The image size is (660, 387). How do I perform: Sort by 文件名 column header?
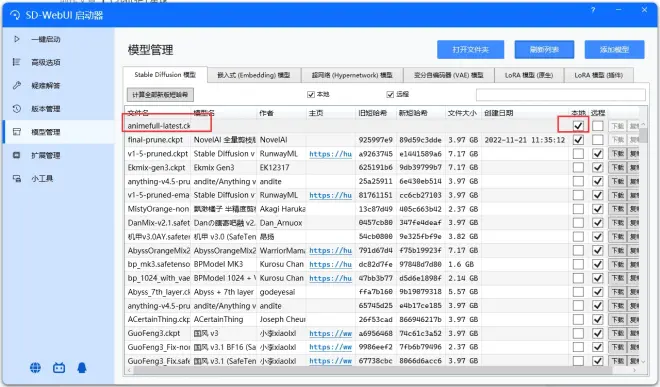click(x=157, y=113)
